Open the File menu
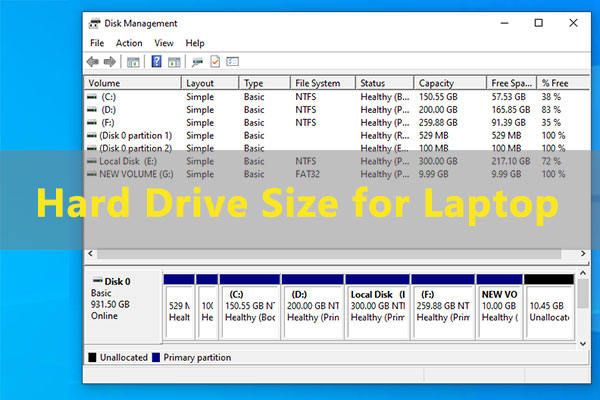This screenshot has height=400, width=600. coord(97,43)
